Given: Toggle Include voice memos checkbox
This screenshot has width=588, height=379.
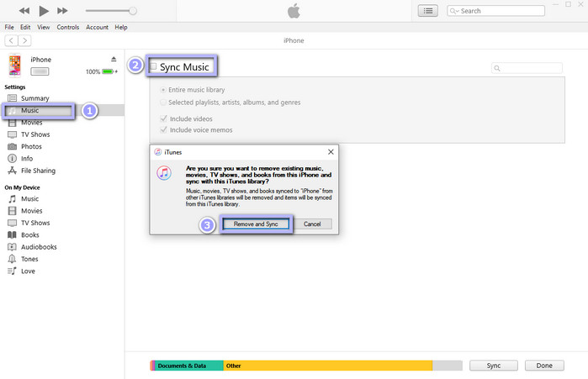Looking at the screenshot, I should 163,130.
